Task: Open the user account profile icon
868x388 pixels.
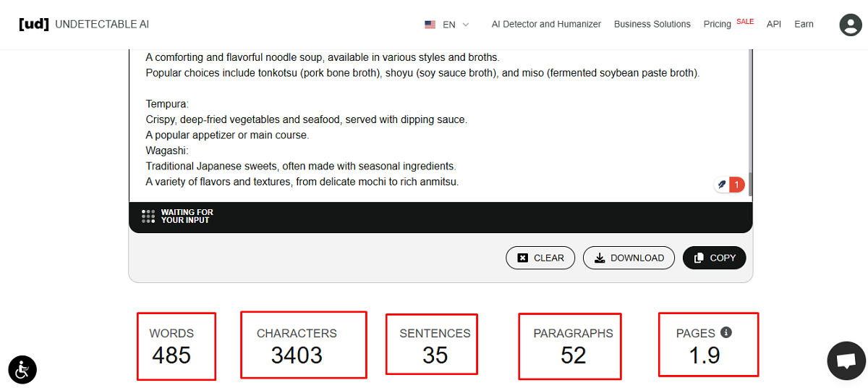Action: pos(850,25)
